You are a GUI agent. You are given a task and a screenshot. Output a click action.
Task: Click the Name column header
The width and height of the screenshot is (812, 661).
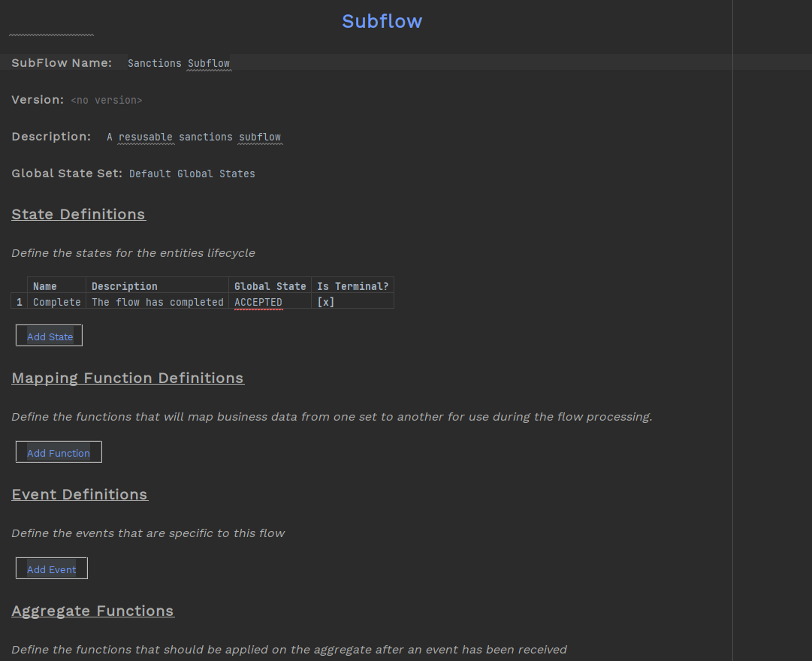45,286
